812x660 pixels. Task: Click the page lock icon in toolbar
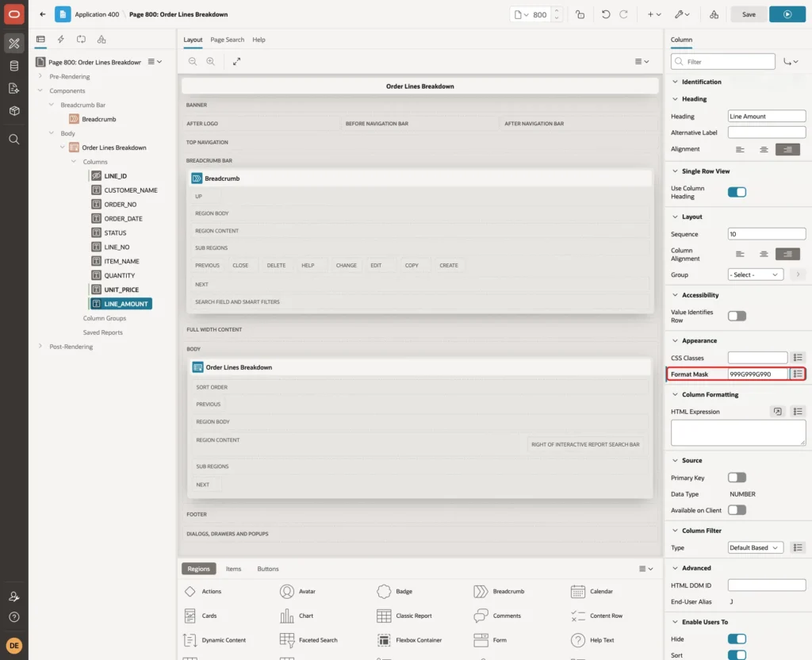click(580, 14)
